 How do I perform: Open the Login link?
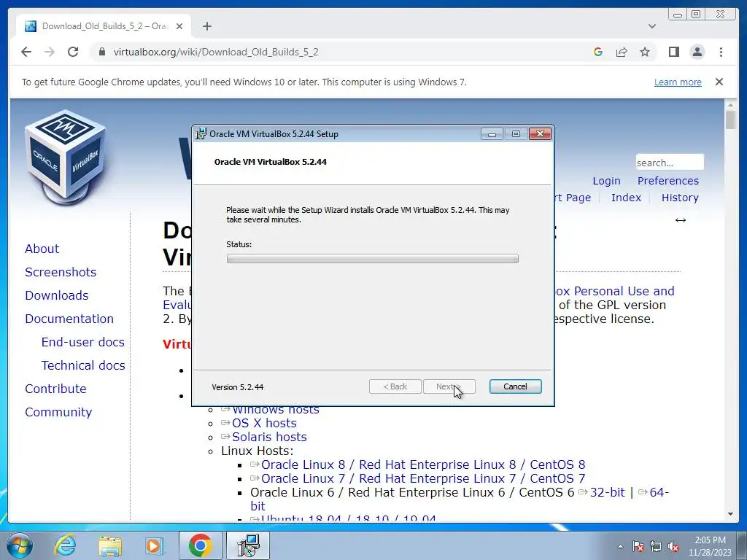(x=606, y=181)
